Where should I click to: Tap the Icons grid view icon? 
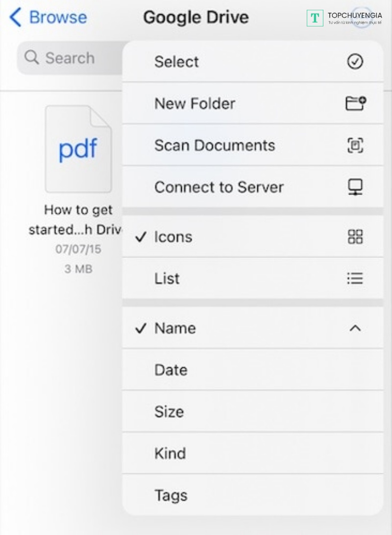tap(355, 237)
